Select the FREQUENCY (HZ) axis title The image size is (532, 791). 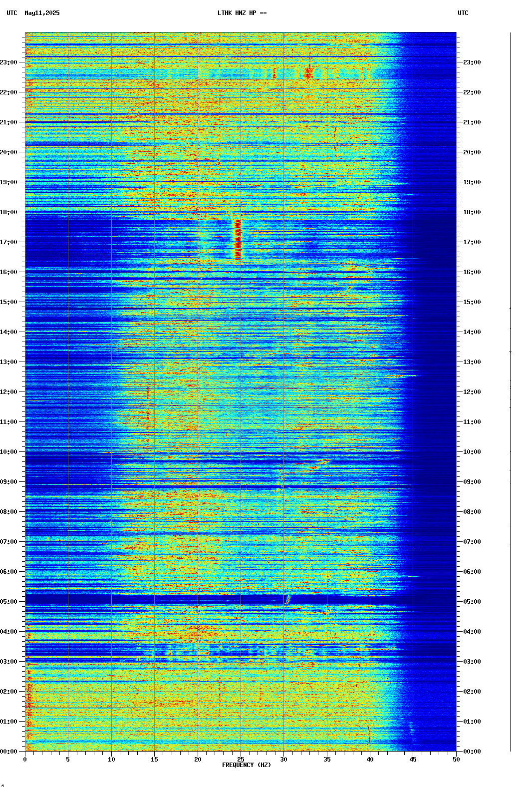click(x=247, y=765)
